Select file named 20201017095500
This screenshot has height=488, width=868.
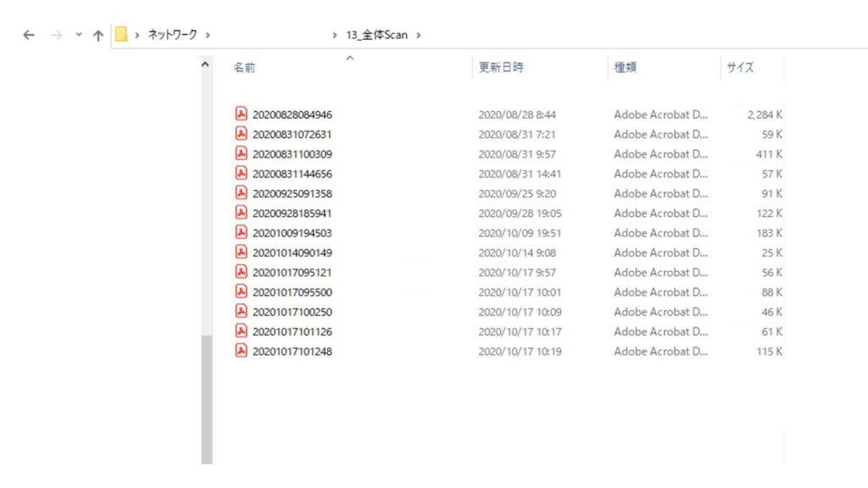[292, 292]
